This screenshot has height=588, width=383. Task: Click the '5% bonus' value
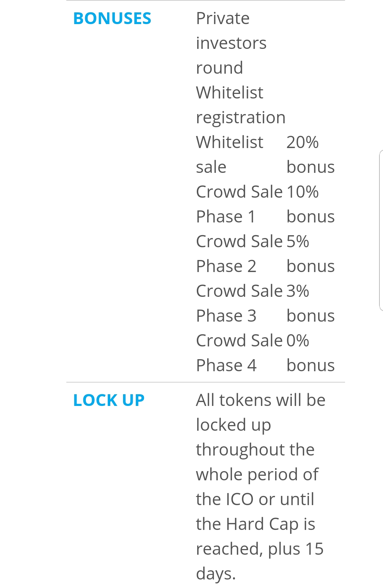311,254
